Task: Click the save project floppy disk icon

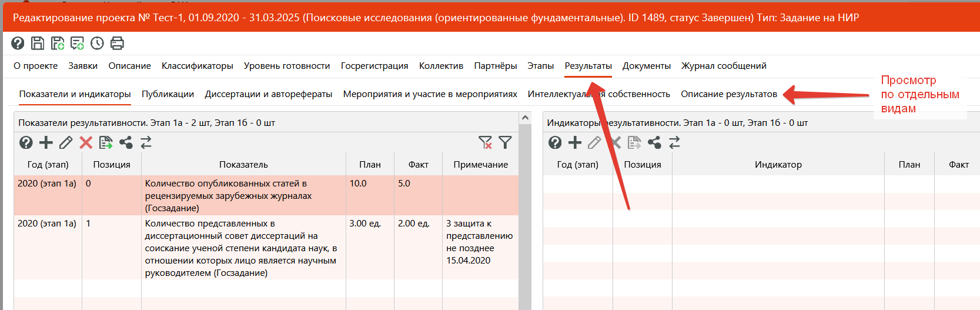Action: coord(38,43)
